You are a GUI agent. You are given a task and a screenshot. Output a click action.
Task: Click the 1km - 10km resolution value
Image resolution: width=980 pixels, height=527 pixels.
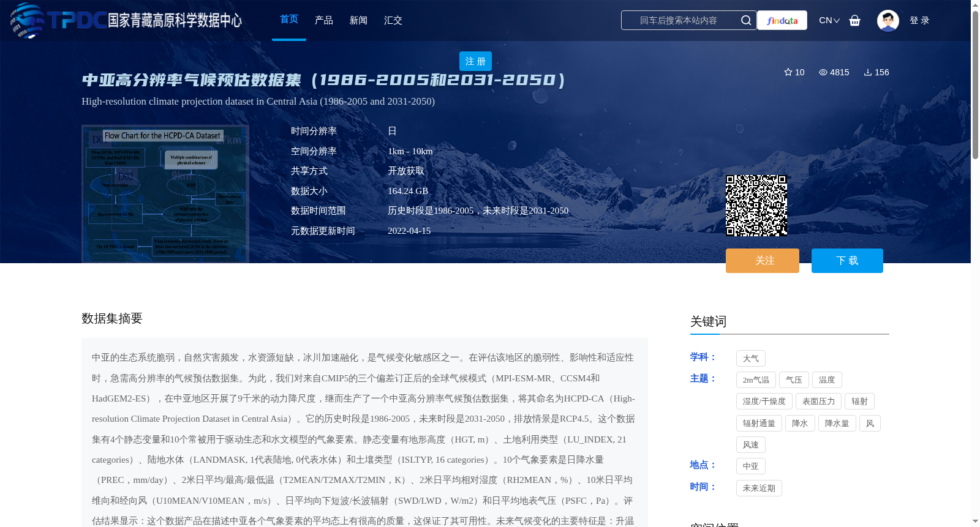pos(410,151)
